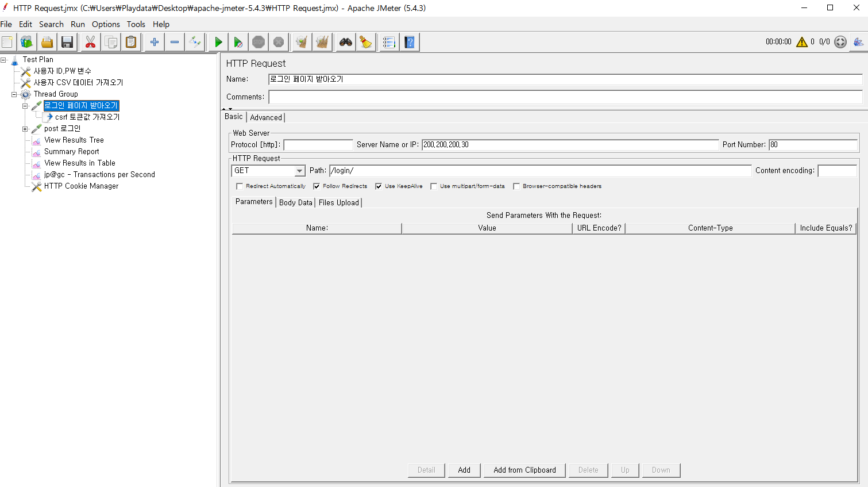This screenshot has width=868, height=487.
Task: Open Help with question mark icon
Action: click(x=410, y=42)
